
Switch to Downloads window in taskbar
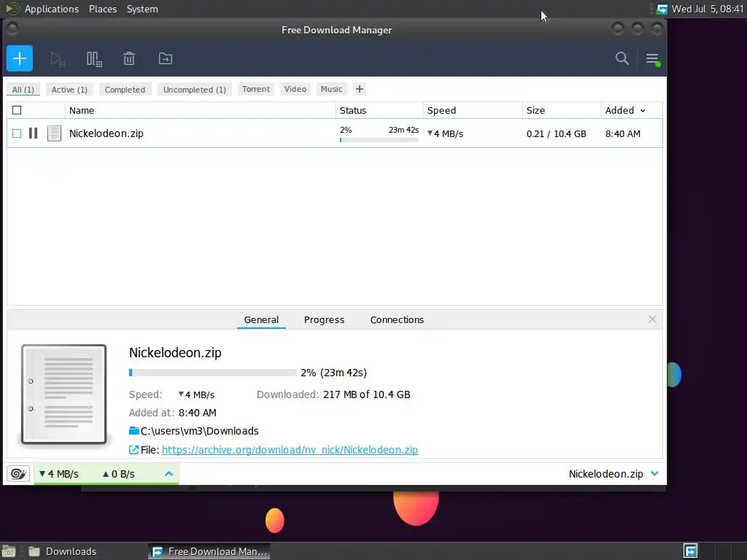[x=63, y=551]
